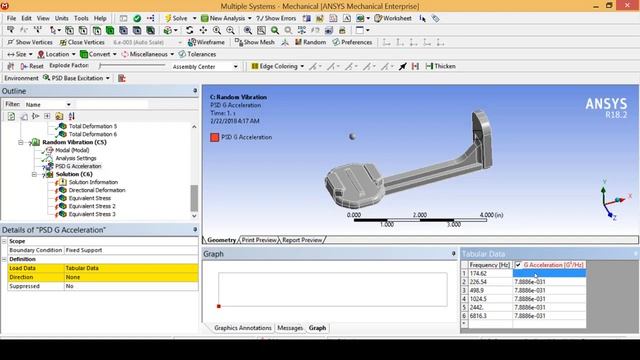Switch to the Print Preview tab
This screenshot has height=360, width=640.
coord(259,240)
